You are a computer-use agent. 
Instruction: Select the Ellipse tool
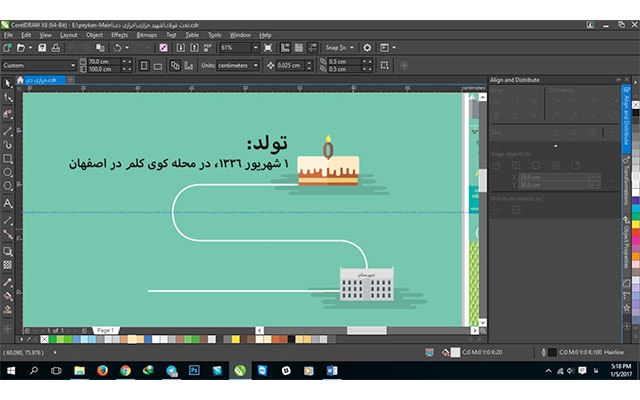(7, 172)
